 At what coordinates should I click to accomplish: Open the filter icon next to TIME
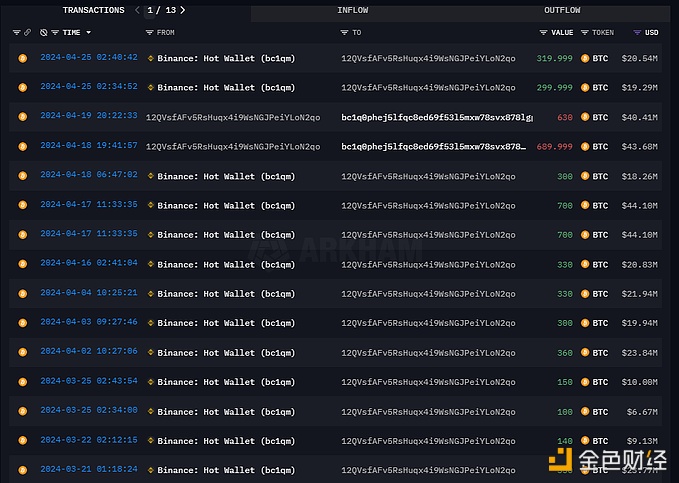coord(55,32)
